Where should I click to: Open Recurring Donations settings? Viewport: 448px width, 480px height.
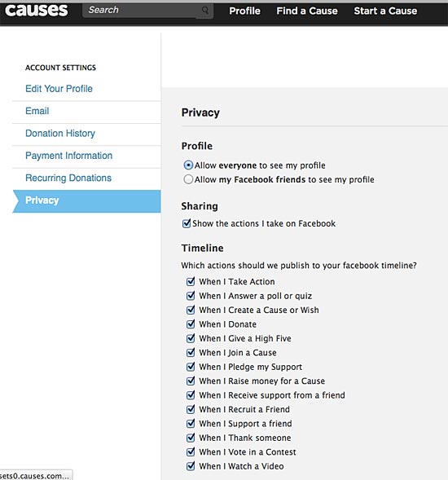tap(68, 178)
